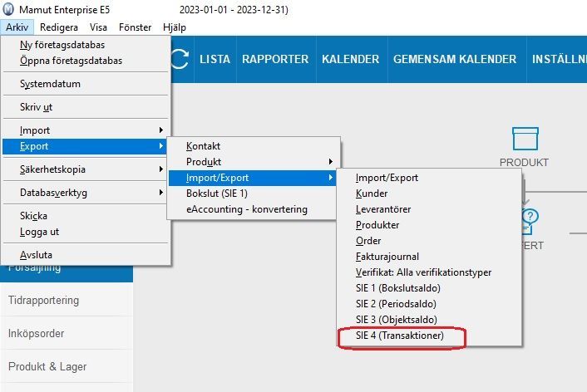Choose Skriv ut menu entry
Viewport: 587px width, 392px height.
coord(86,107)
